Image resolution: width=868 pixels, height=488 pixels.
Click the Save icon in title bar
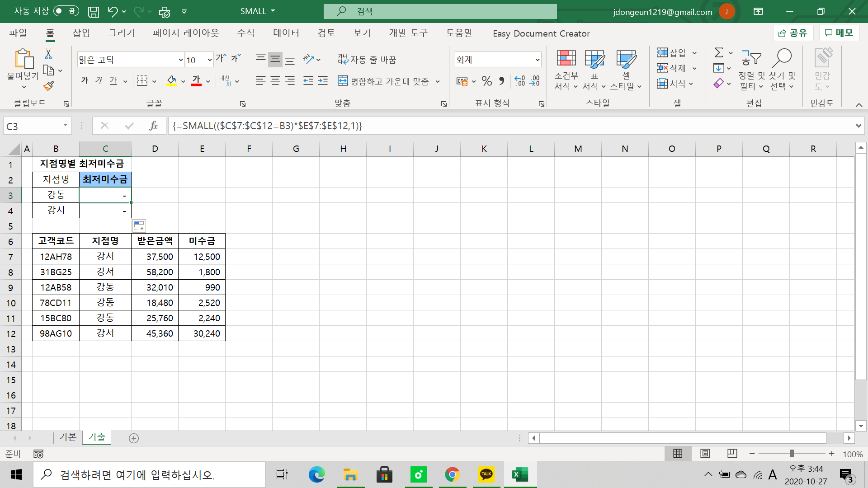(93, 12)
